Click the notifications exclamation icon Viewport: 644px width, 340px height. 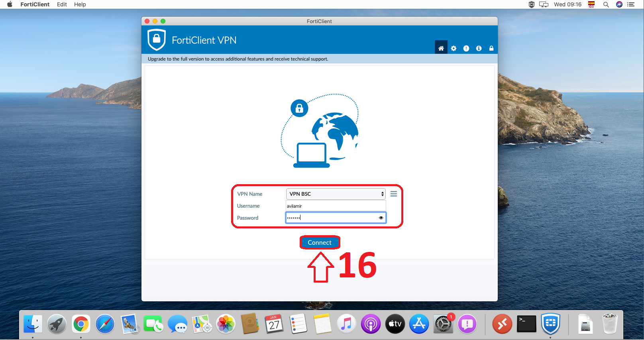point(466,48)
